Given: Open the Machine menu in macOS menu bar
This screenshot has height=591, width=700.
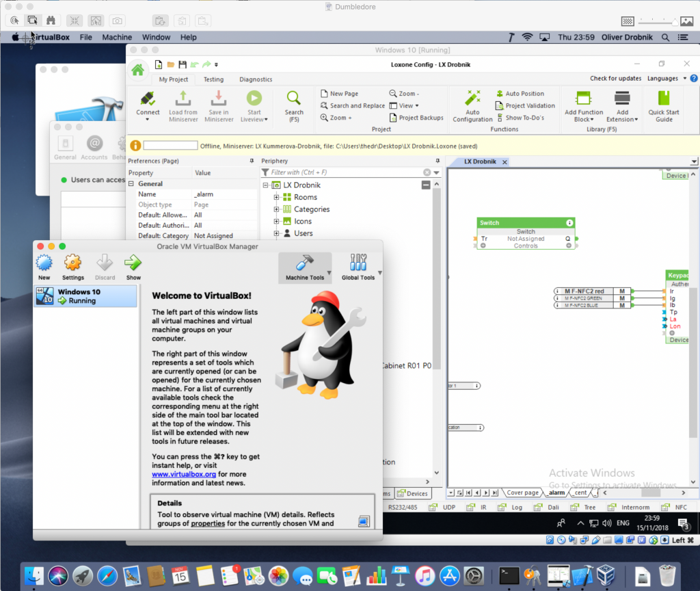Looking at the screenshot, I should point(117,38).
